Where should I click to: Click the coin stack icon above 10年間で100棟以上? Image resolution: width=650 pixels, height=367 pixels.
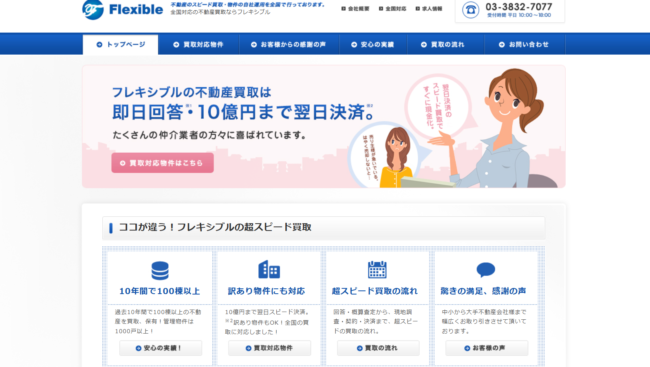(160, 270)
